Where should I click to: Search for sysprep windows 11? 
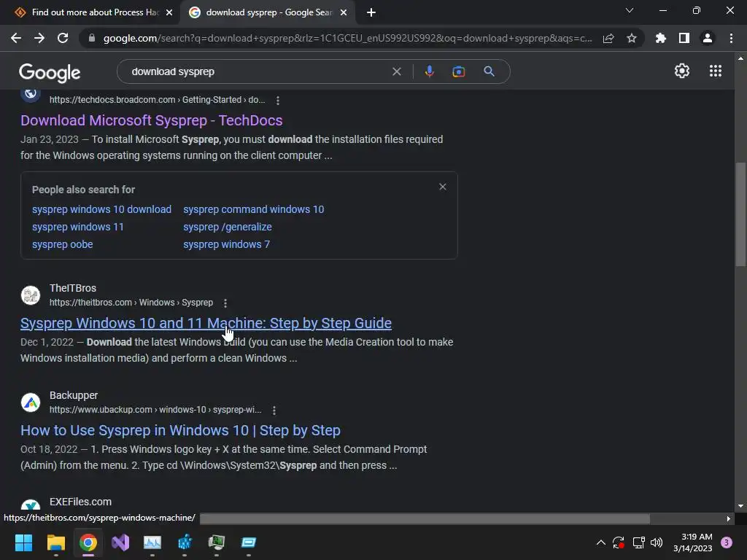(x=77, y=227)
